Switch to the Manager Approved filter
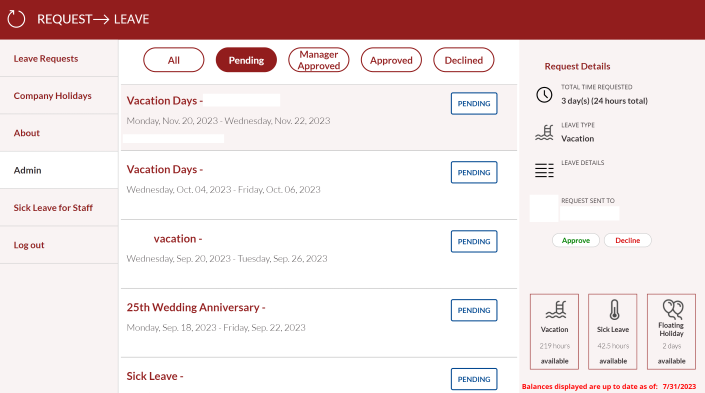 [x=319, y=60]
